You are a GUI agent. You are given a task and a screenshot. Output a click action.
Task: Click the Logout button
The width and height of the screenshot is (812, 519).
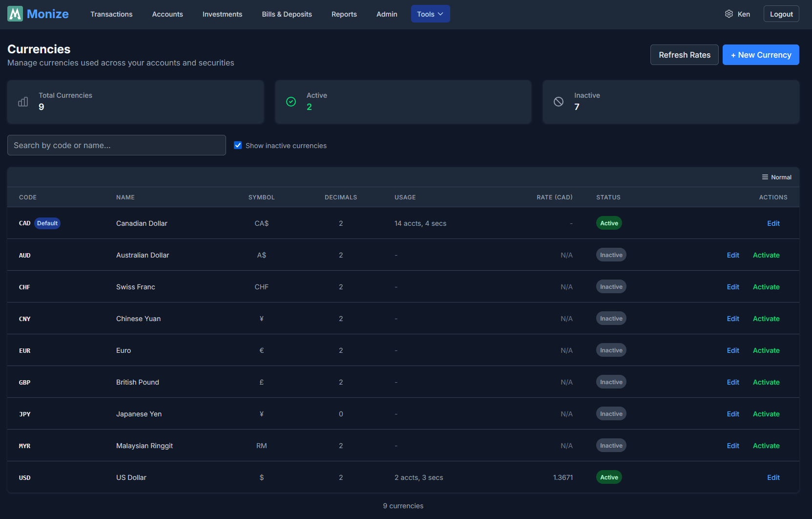point(781,14)
